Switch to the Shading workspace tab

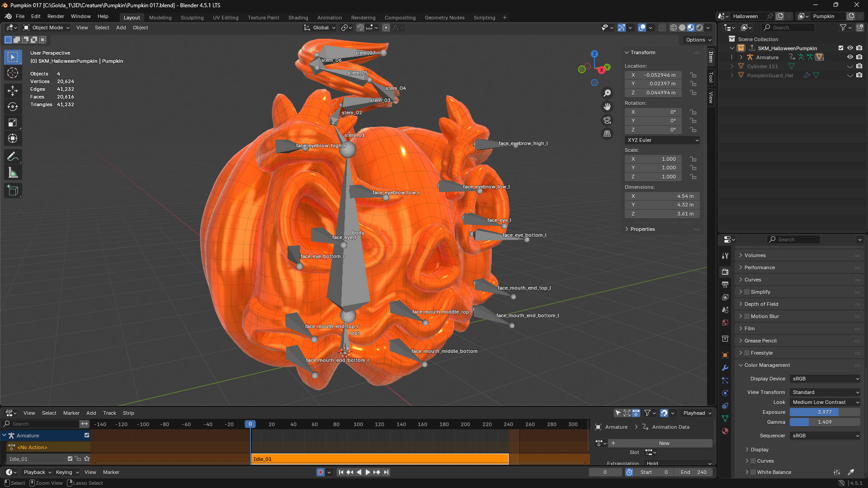tap(298, 18)
